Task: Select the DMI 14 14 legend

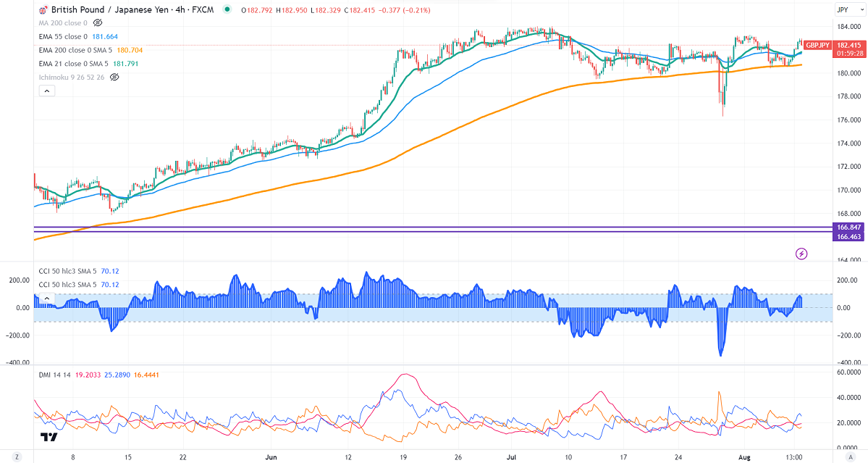Action: click(55, 375)
